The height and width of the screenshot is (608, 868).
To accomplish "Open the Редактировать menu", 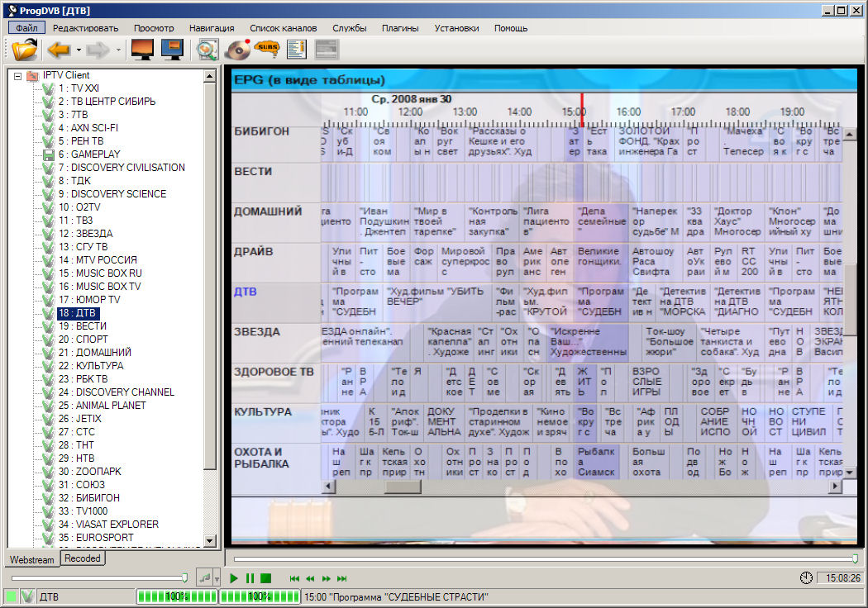I will pyautogui.click(x=85, y=28).
